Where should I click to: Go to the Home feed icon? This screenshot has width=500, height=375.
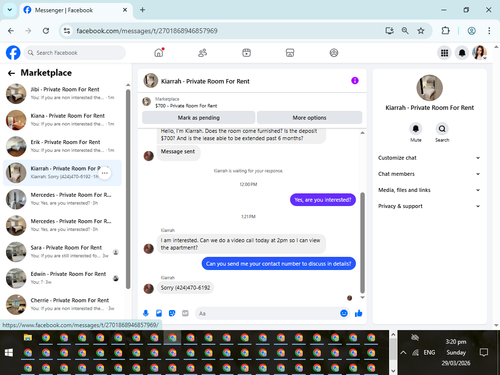point(159,53)
